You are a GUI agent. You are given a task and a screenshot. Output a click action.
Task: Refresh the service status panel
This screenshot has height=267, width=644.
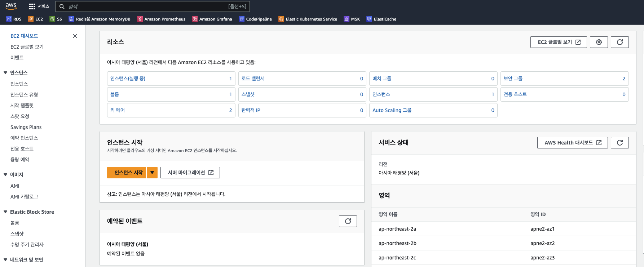coord(620,143)
